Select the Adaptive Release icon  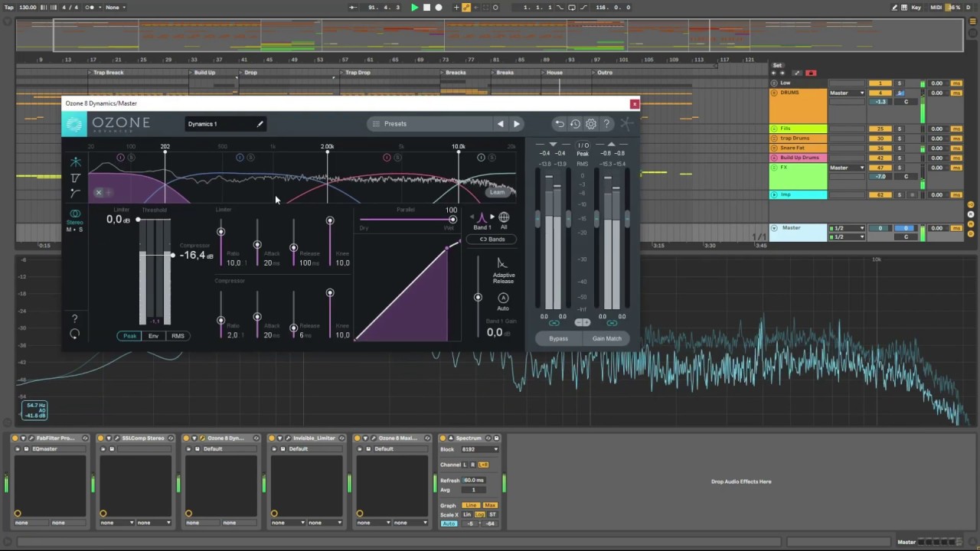502,263
